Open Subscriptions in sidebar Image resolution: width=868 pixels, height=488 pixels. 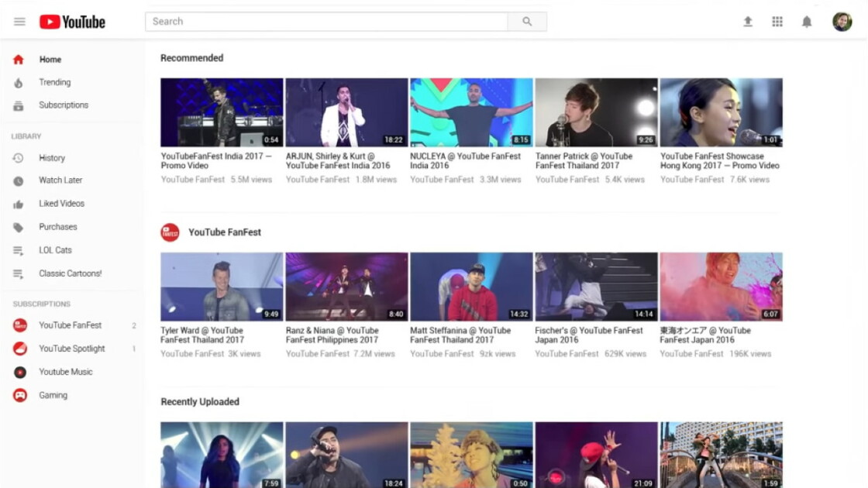(64, 105)
